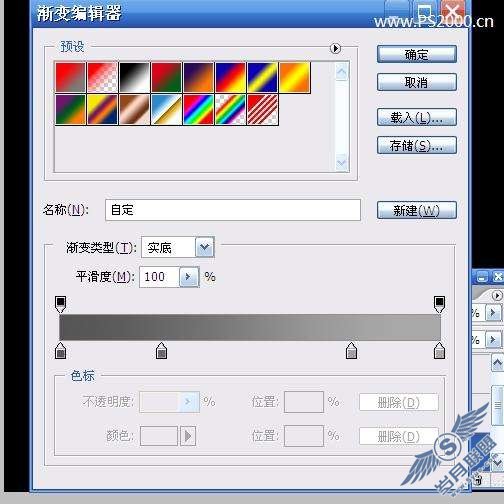The image size is (504, 504).
Task: Select the right opacity stop above gradient bar
Action: [x=439, y=304]
